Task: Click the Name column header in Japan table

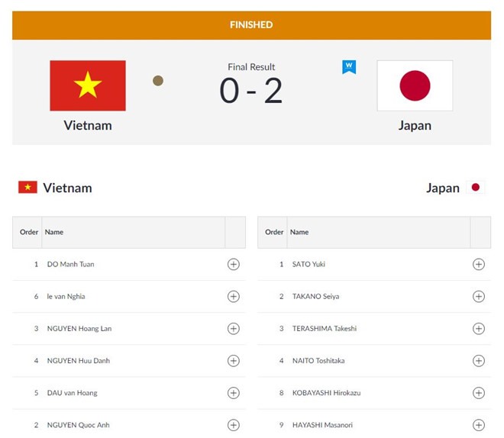Action: click(x=299, y=232)
